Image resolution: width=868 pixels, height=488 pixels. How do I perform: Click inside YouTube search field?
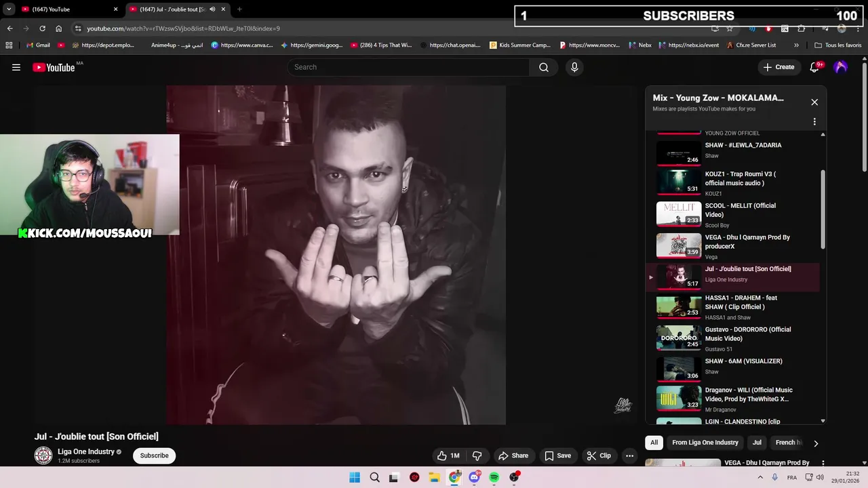[410, 67]
